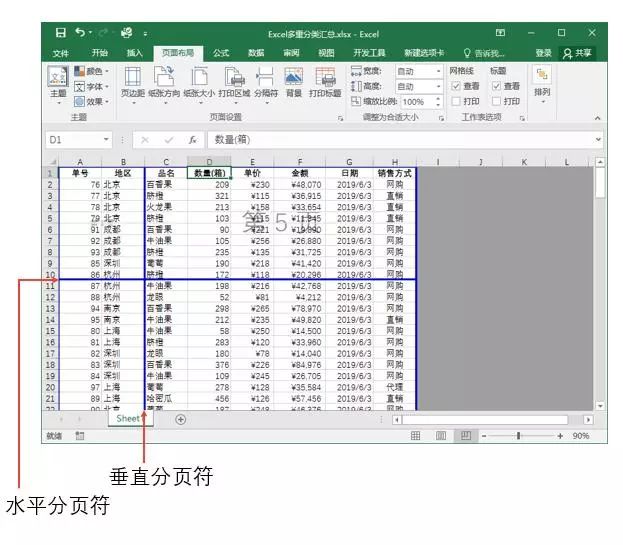Click the insert function fx icon
The height and width of the screenshot is (545, 623).
click(193, 140)
